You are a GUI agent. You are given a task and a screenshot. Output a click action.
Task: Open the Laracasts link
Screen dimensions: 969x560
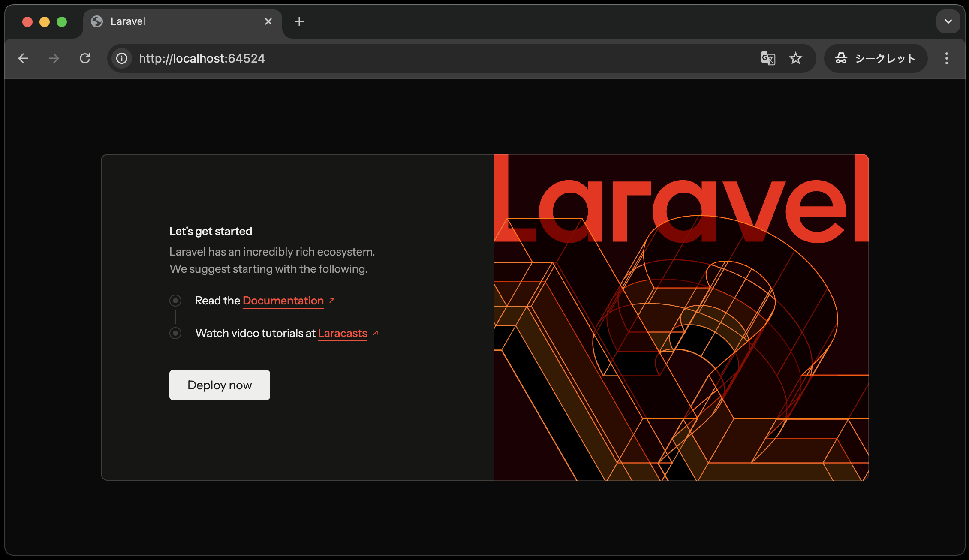pyautogui.click(x=342, y=334)
